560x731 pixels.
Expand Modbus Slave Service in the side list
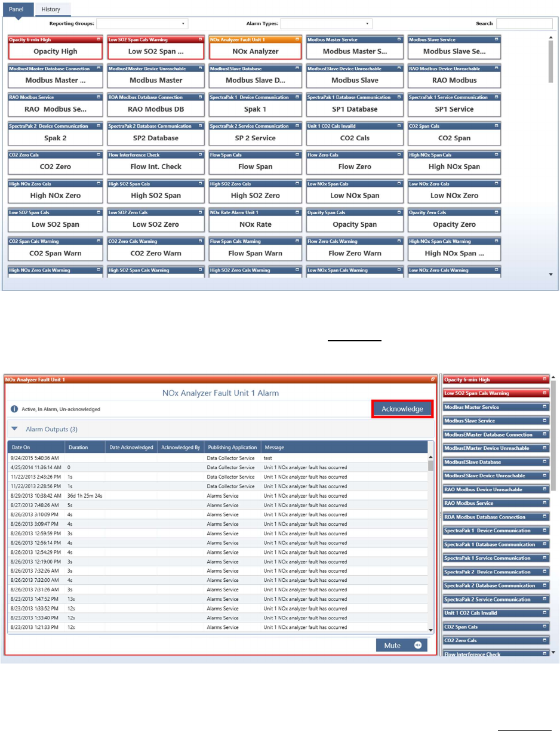point(544,421)
